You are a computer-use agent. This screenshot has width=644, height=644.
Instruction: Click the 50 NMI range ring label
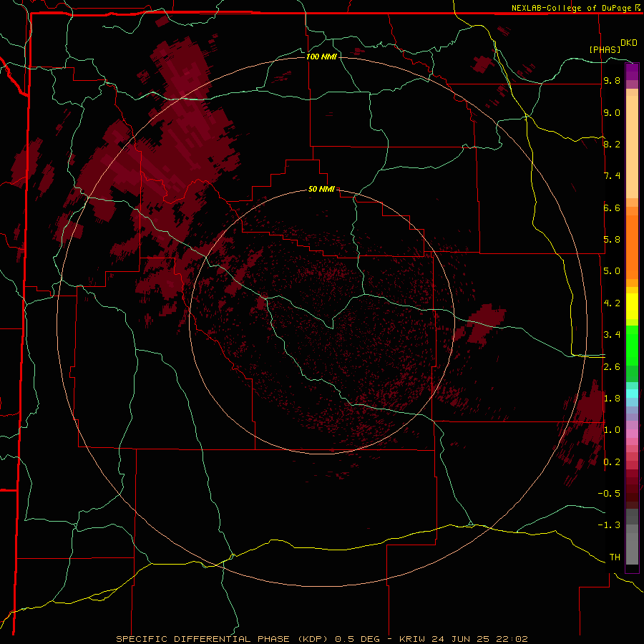click(x=321, y=189)
